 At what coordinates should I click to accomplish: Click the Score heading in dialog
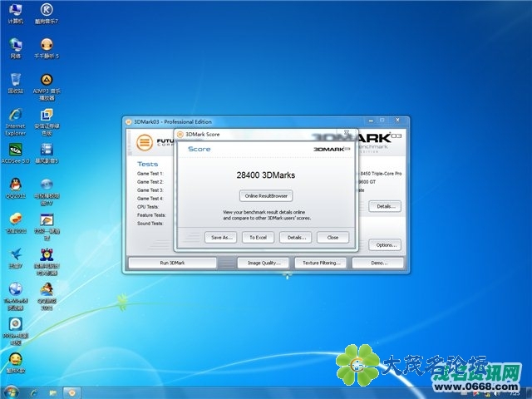point(199,149)
